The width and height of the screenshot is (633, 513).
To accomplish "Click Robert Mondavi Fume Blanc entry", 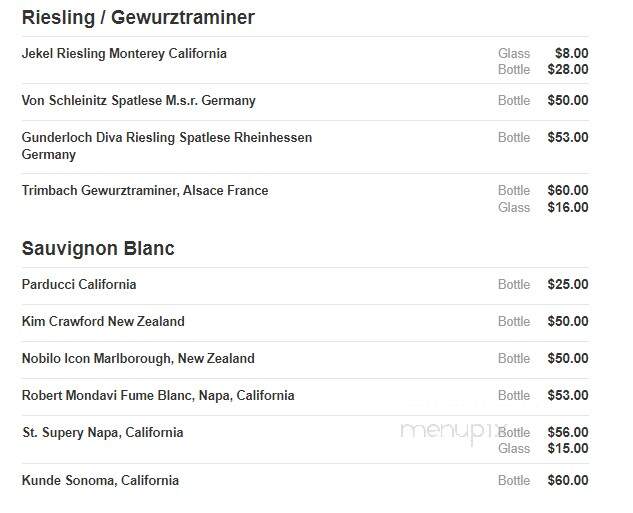I will coord(158,396).
